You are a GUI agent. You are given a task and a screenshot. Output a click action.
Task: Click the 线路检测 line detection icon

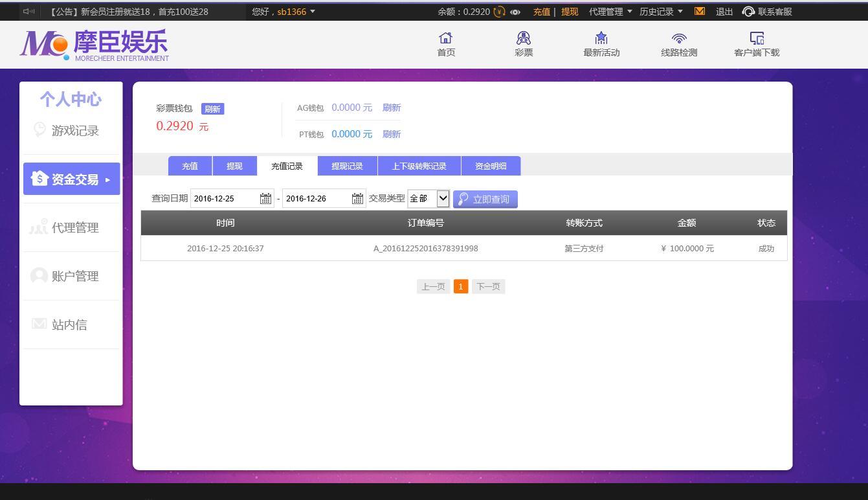[678, 44]
